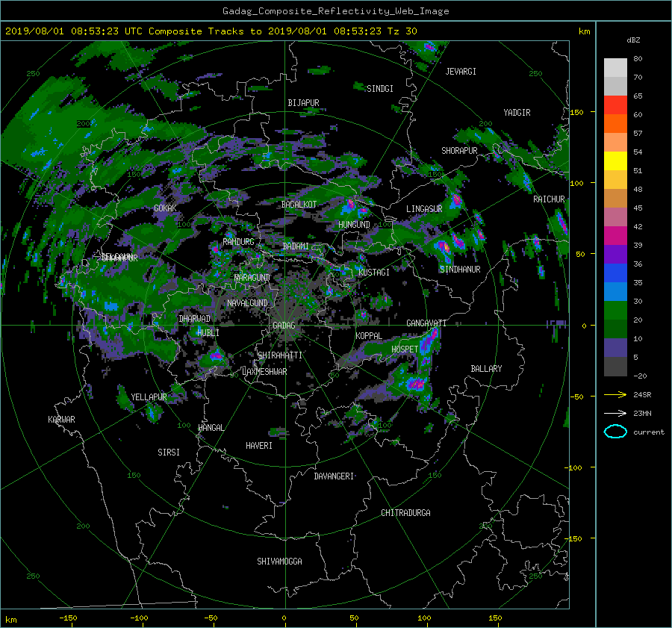Screen dimensions: 672x628
Task: Click the RAMDURG city label
Action: click(x=238, y=242)
